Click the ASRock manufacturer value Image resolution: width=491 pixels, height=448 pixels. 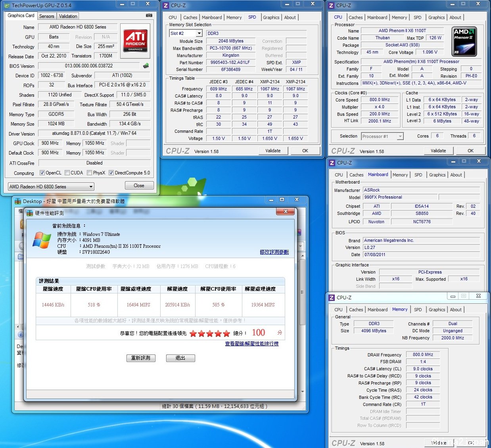(x=422, y=190)
